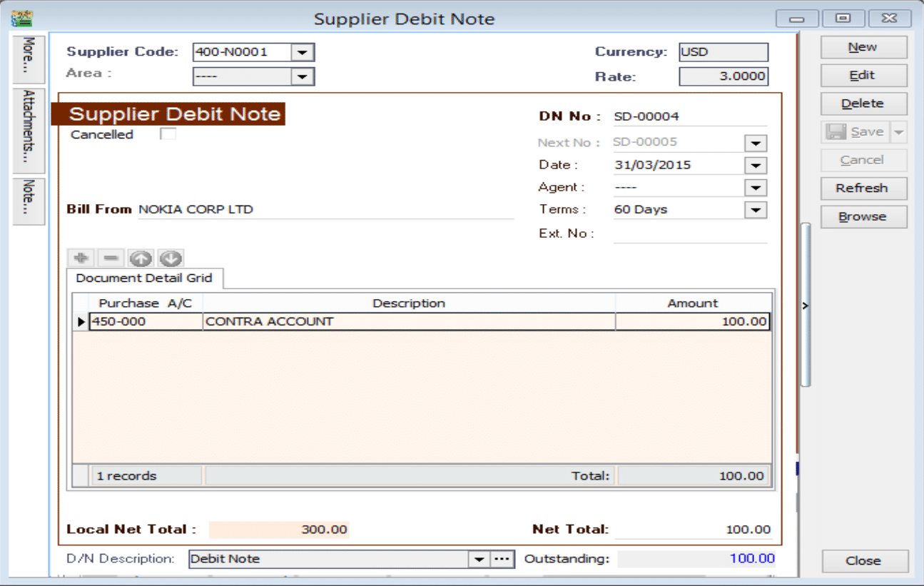Click the remove row minus icon
Viewport: 924px width, 586px height.
click(x=111, y=258)
